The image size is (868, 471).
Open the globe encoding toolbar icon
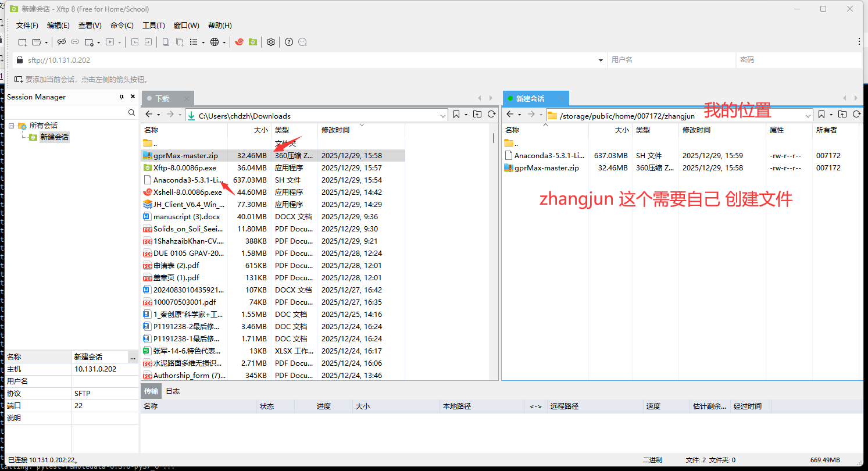click(x=215, y=42)
